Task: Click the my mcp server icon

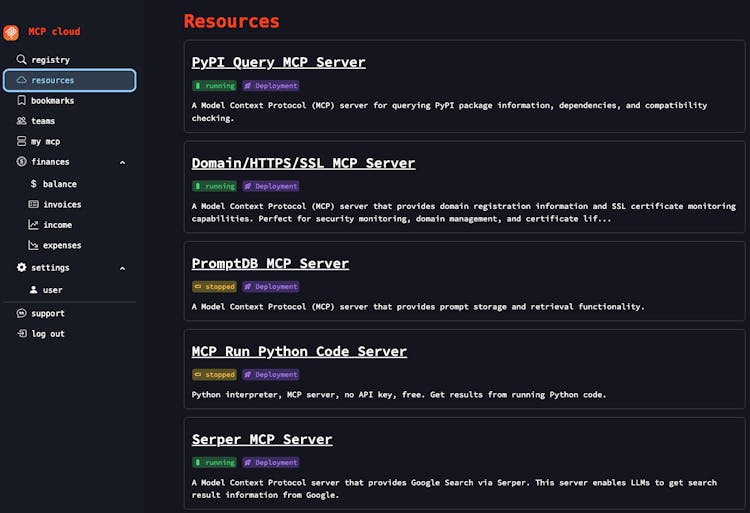Action: coord(22,141)
